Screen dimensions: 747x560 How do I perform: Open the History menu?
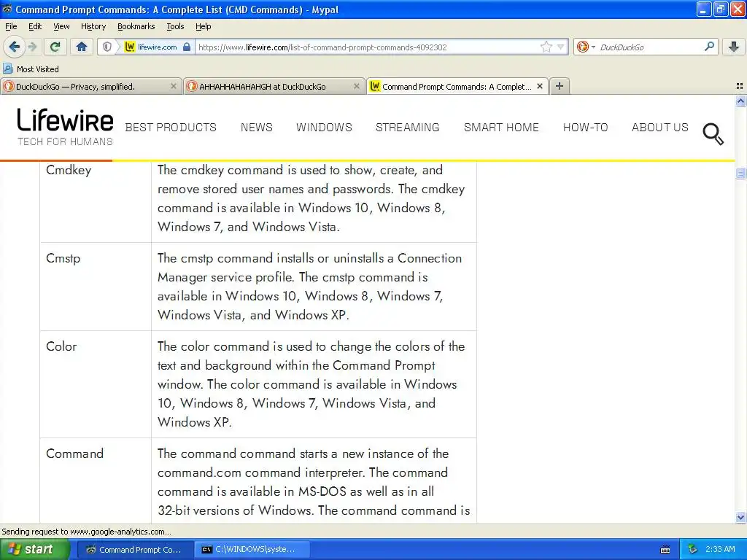(93, 26)
